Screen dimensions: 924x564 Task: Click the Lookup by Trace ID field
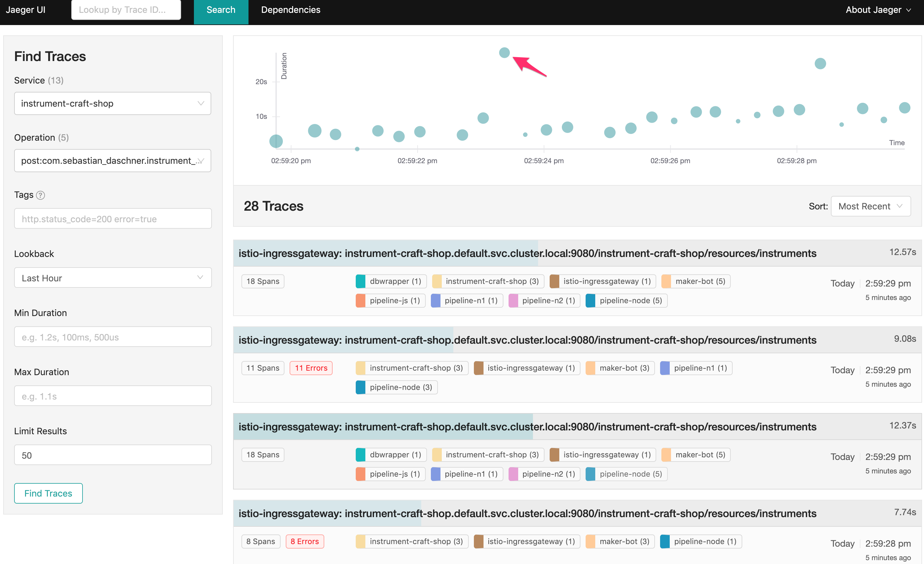pyautogui.click(x=126, y=10)
